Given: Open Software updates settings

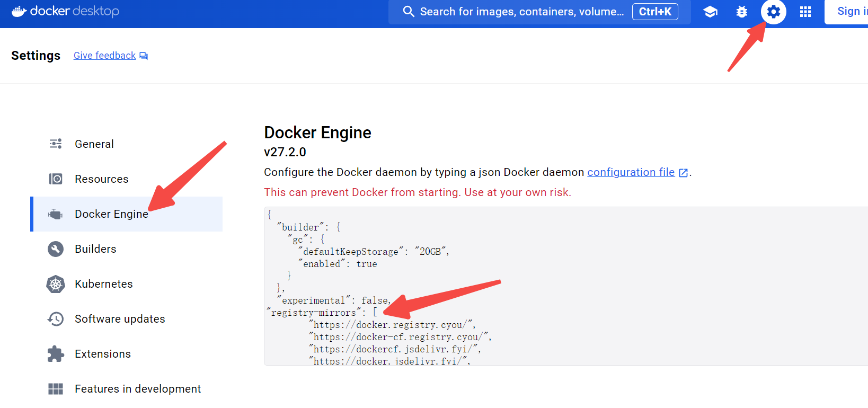Looking at the screenshot, I should point(127,319).
